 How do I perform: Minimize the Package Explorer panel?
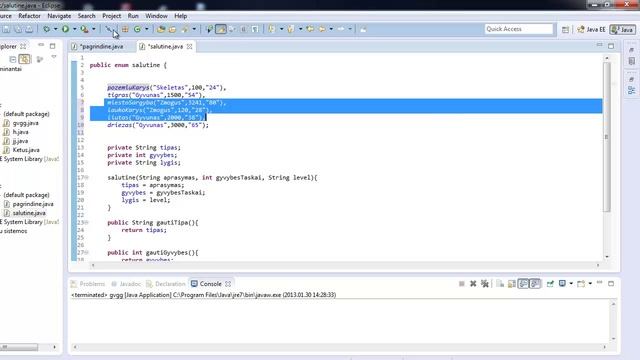[x=41, y=45]
